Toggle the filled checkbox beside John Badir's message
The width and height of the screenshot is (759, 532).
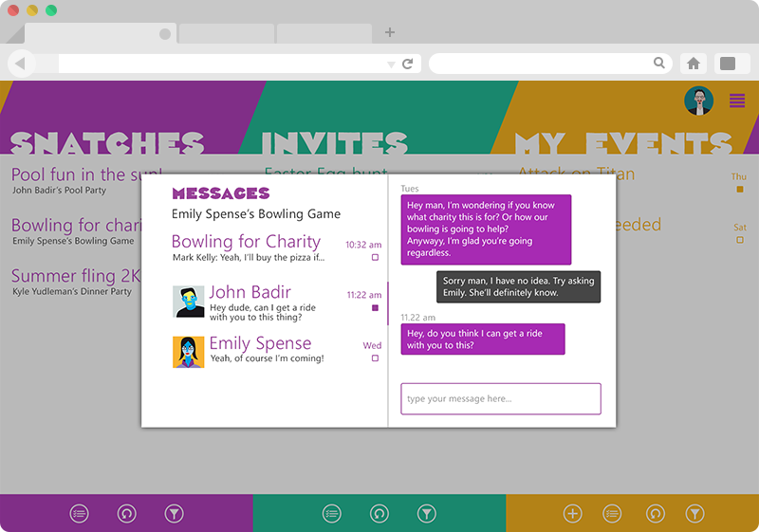(375, 308)
